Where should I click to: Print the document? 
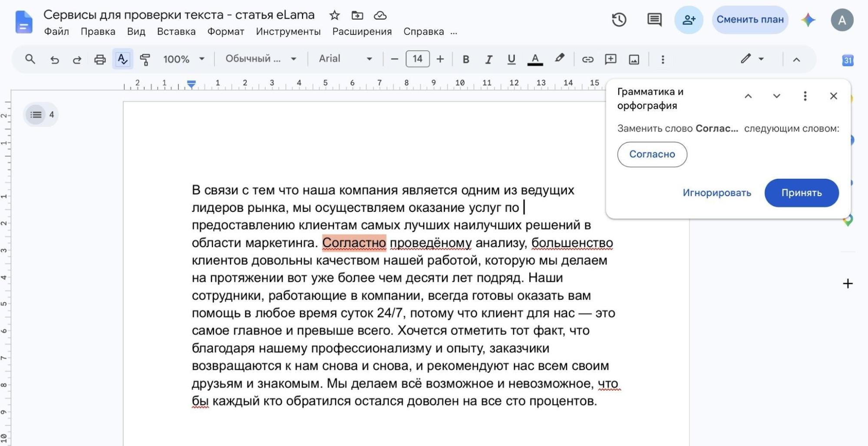pos(100,59)
